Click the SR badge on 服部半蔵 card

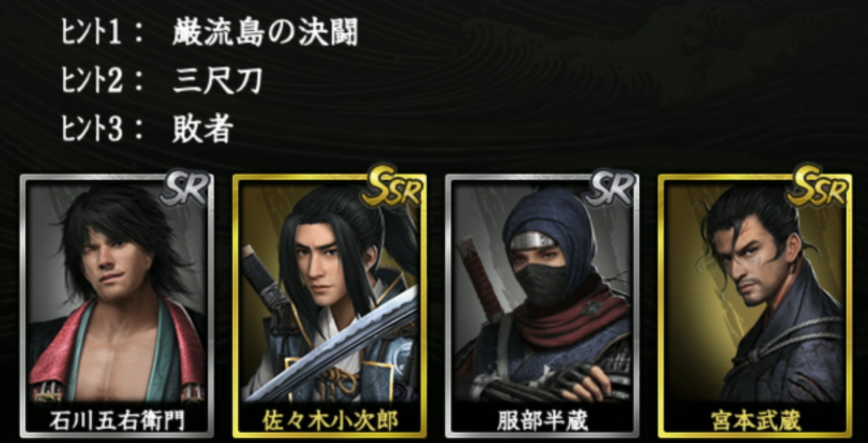pyautogui.click(x=611, y=189)
